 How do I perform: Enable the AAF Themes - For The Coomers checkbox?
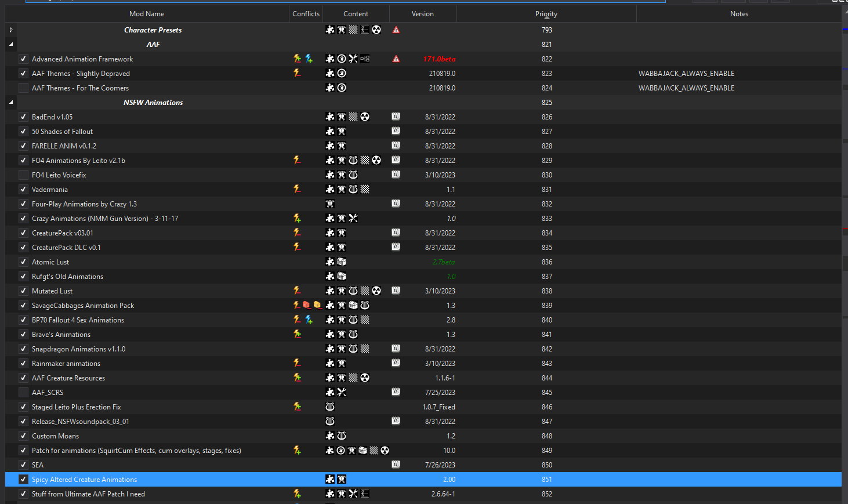[x=23, y=88]
